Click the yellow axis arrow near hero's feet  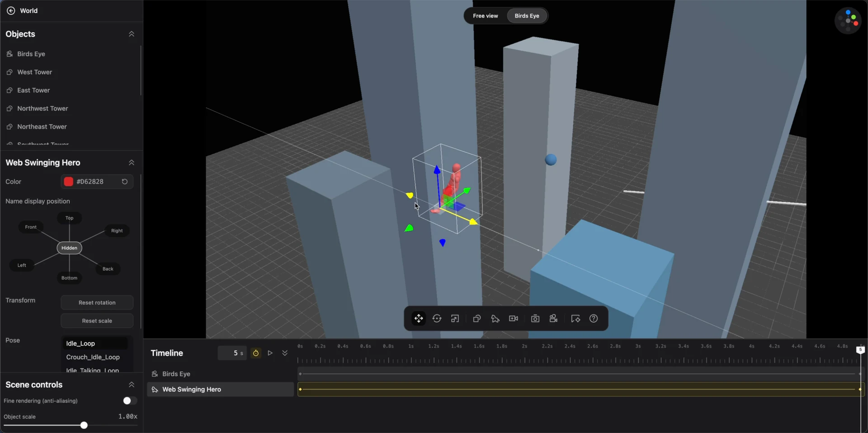tap(473, 222)
